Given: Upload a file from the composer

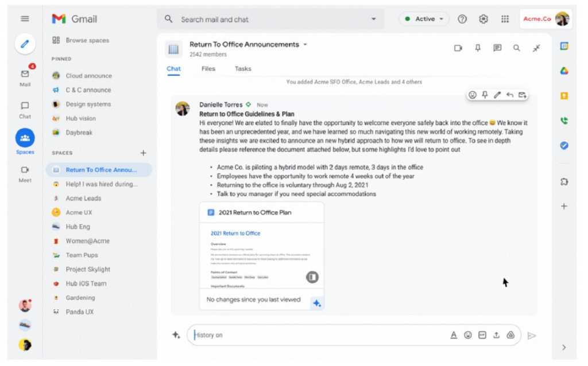Looking at the screenshot, I should coord(497,335).
